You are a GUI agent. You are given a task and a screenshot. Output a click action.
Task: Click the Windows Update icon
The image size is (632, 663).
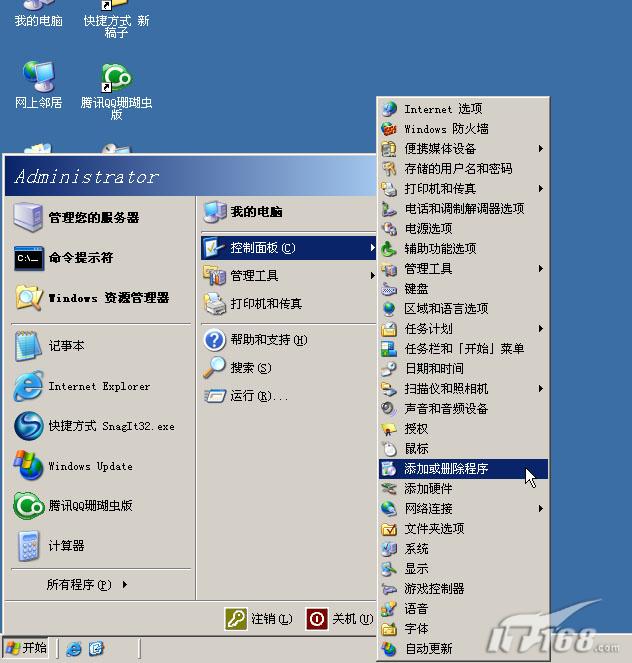point(28,466)
